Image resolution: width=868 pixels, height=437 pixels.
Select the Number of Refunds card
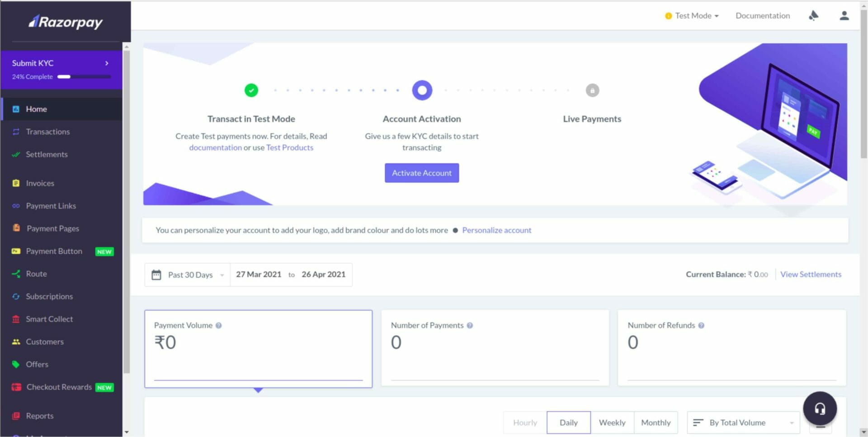click(731, 348)
